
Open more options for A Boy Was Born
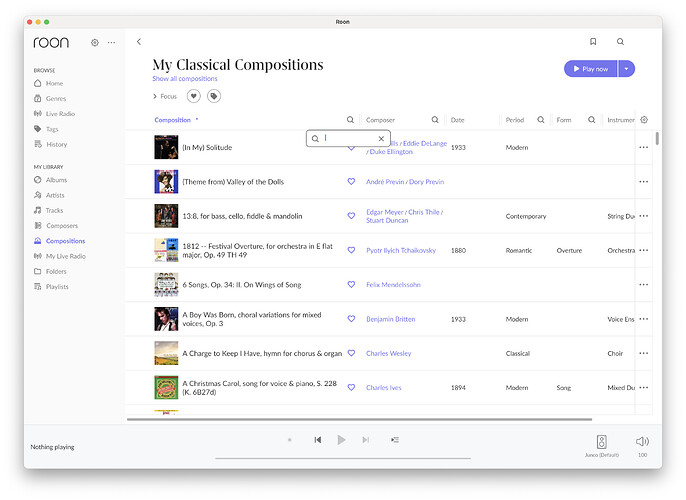(644, 319)
